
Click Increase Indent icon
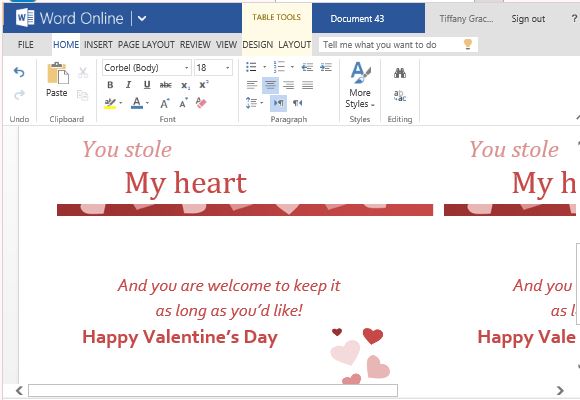click(326, 67)
